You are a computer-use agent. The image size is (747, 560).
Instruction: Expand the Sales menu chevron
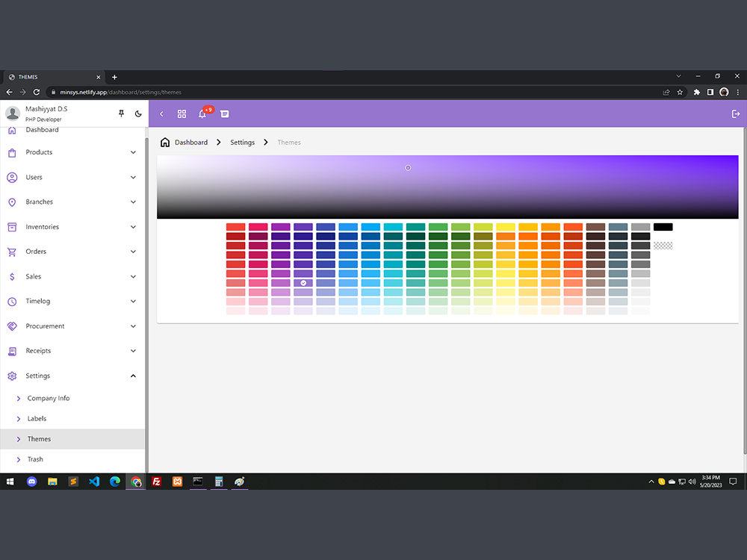point(134,277)
